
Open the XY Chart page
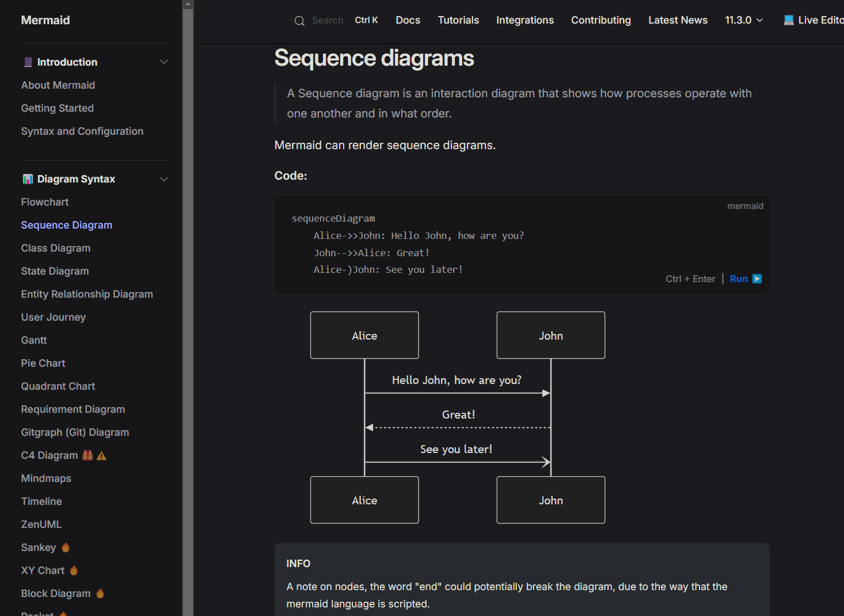pyautogui.click(x=43, y=571)
